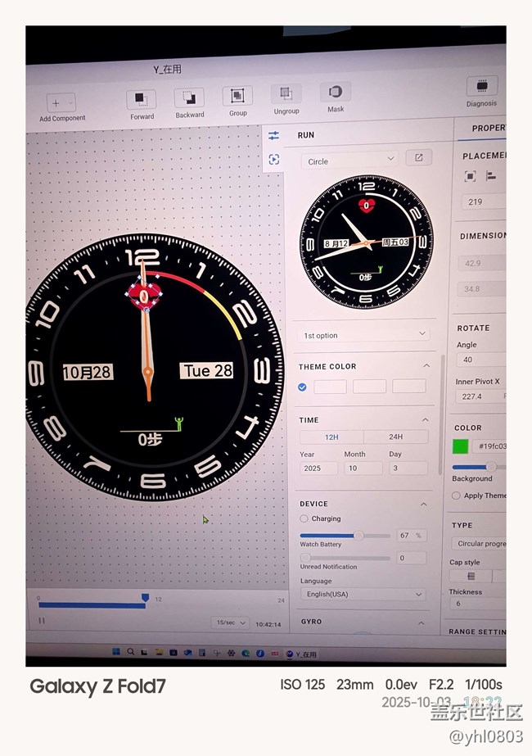The width and height of the screenshot is (532, 756).
Task: Apply Mask using the toolbar icon
Action: coord(336,92)
